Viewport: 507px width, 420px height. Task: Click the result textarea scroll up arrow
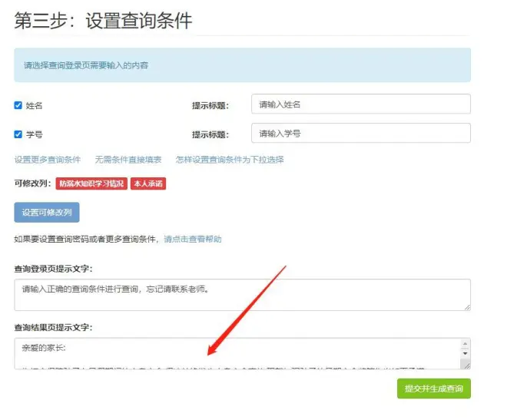pos(465,344)
